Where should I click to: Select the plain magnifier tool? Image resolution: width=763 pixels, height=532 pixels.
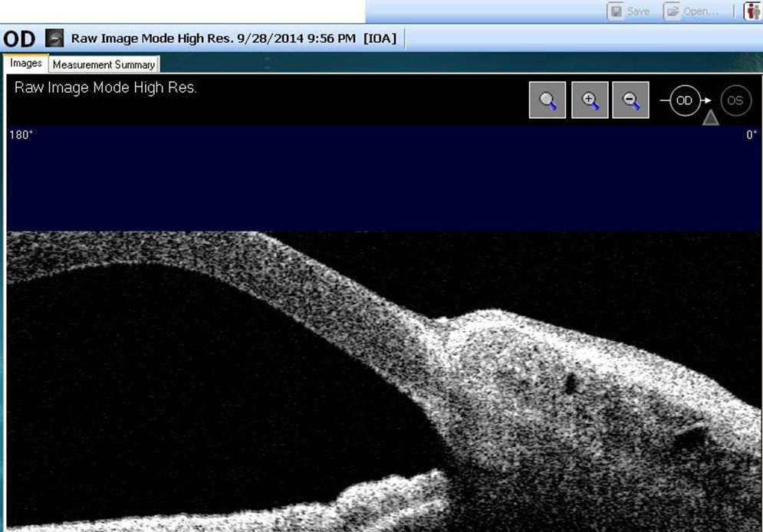tap(548, 100)
